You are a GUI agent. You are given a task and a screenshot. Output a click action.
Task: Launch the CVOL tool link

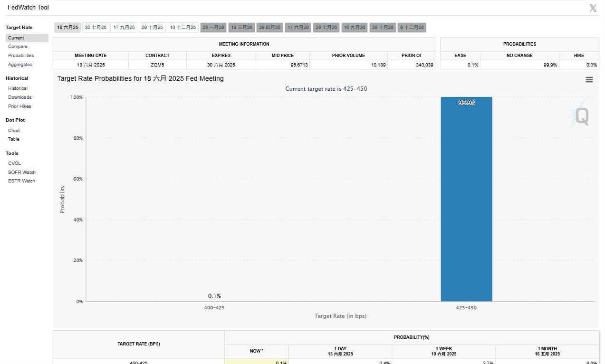14,163
